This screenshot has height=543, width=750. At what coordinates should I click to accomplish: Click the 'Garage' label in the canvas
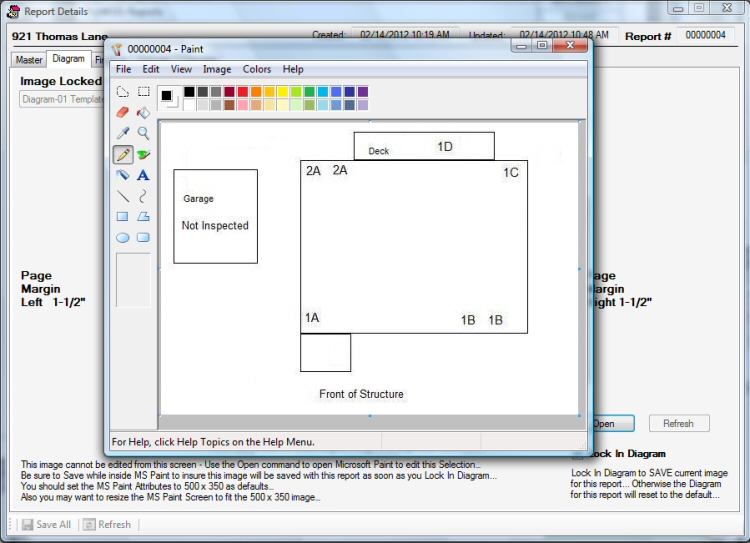pyautogui.click(x=199, y=199)
